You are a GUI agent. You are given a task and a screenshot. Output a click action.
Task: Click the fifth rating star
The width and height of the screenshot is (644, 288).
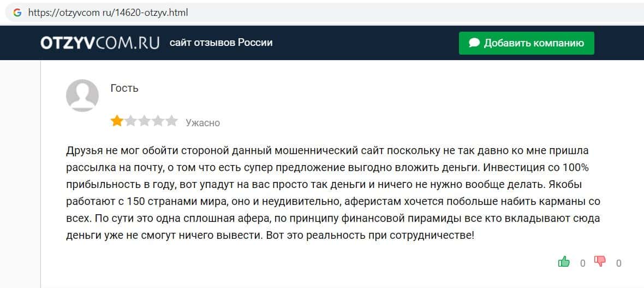(171, 121)
